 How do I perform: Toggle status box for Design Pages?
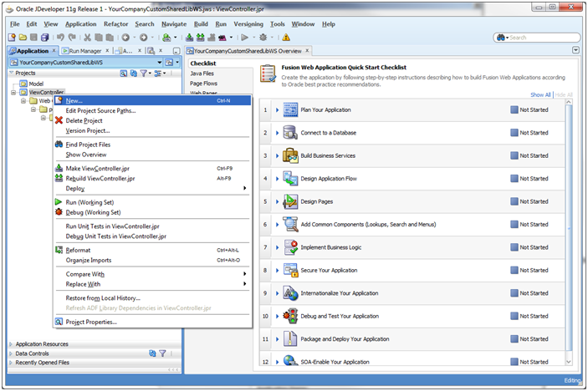pos(514,201)
